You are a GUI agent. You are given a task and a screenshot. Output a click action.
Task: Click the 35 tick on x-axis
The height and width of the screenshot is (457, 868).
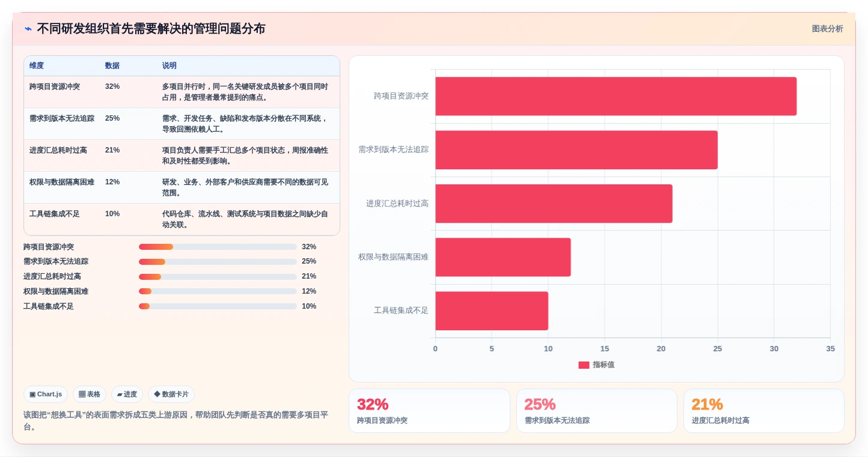830,349
